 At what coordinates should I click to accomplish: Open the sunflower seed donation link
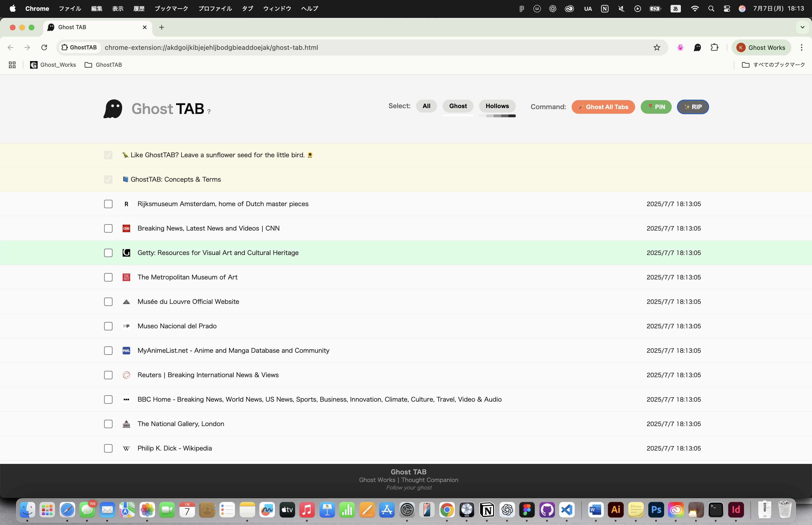click(218, 155)
